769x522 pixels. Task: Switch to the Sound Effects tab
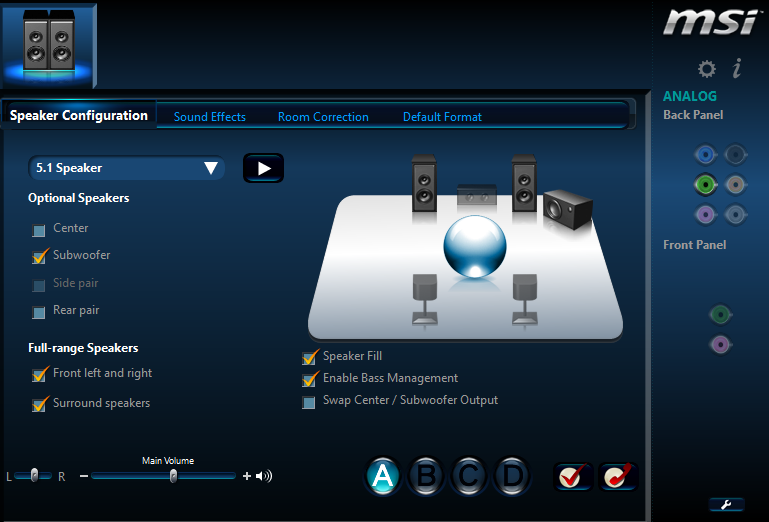pyautogui.click(x=209, y=117)
